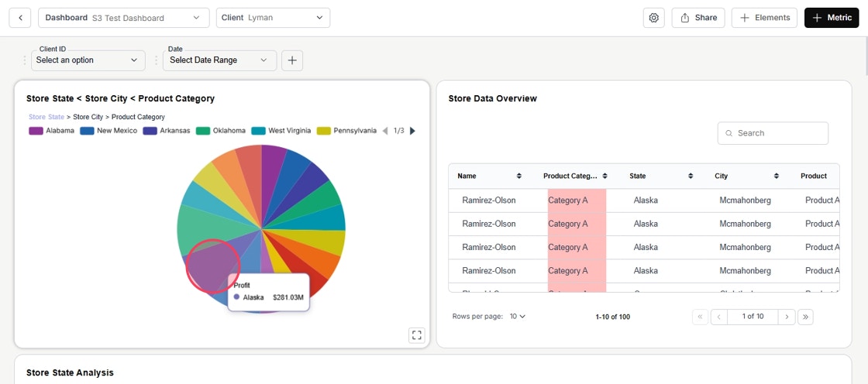Add a new Metric

click(x=832, y=18)
